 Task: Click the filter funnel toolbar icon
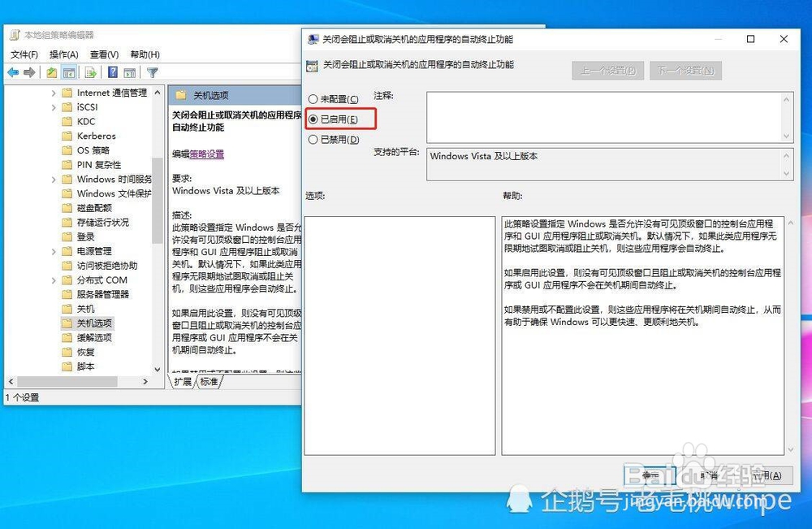coord(153,72)
